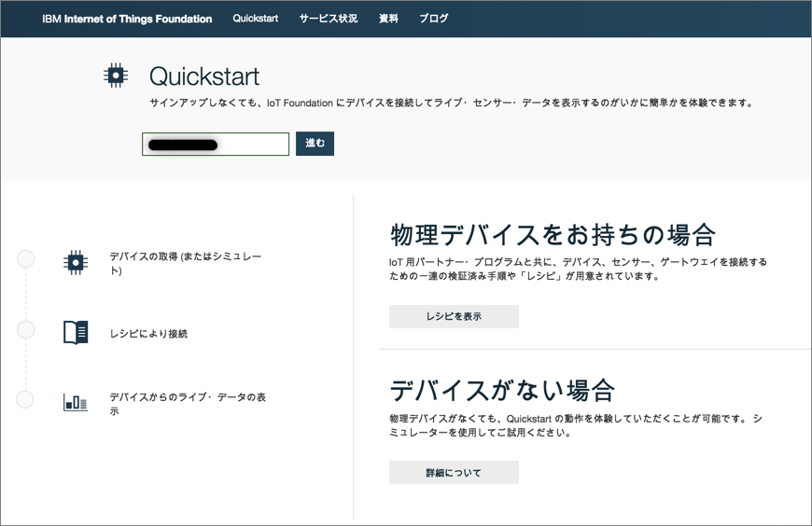This screenshot has height=526, width=812.
Task: Click the デバイスからのライブ・データの表示 step text
Action: (x=188, y=404)
